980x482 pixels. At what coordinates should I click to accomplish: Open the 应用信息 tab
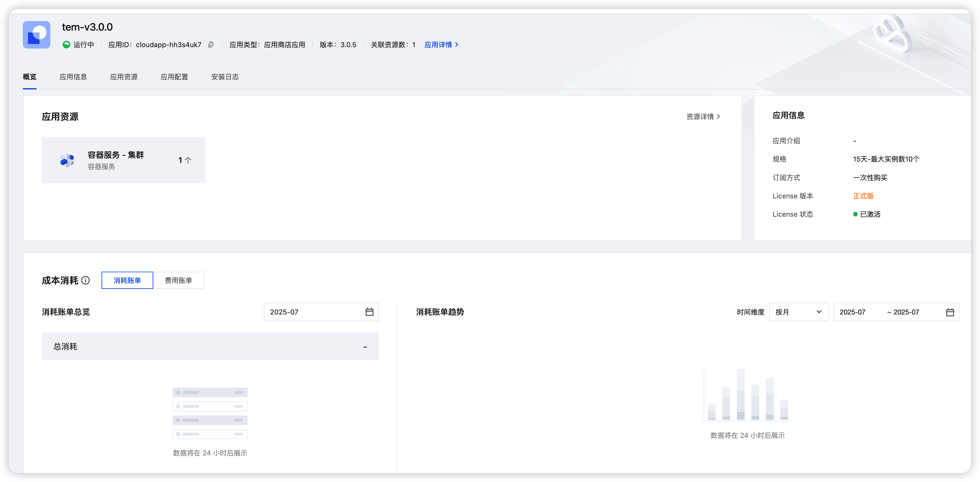click(x=73, y=77)
